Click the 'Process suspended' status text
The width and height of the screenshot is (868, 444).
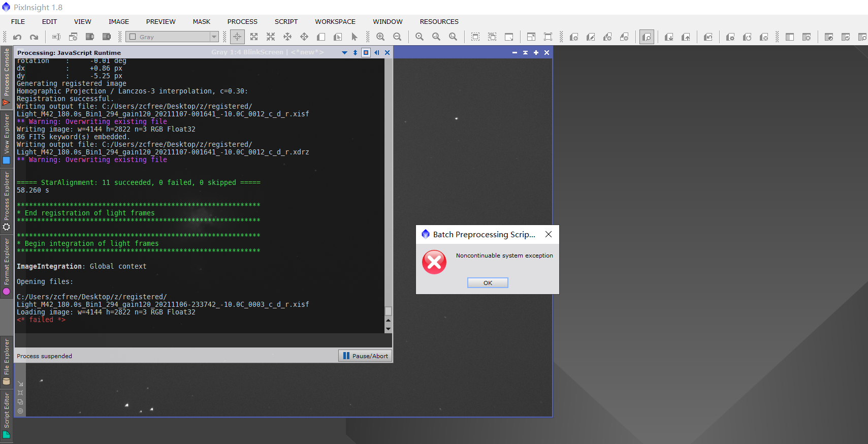pyautogui.click(x=44, y=356)
